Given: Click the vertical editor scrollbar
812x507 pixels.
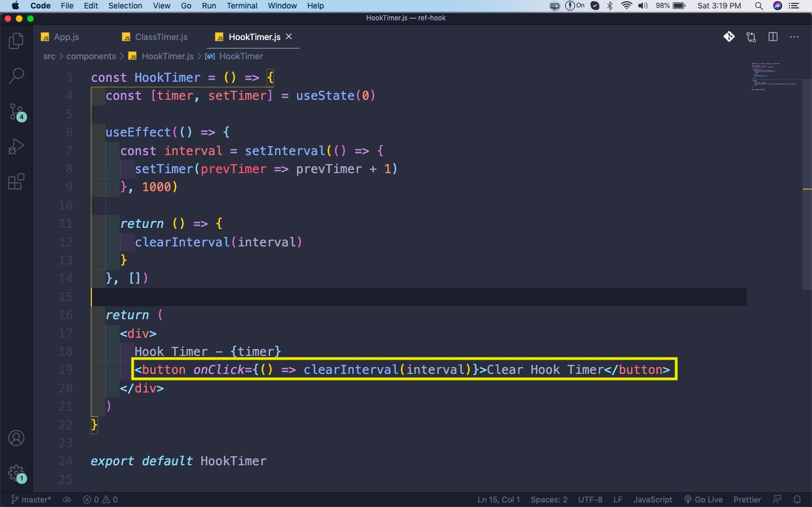Looking at the screenshot, I should click(807, 184).
